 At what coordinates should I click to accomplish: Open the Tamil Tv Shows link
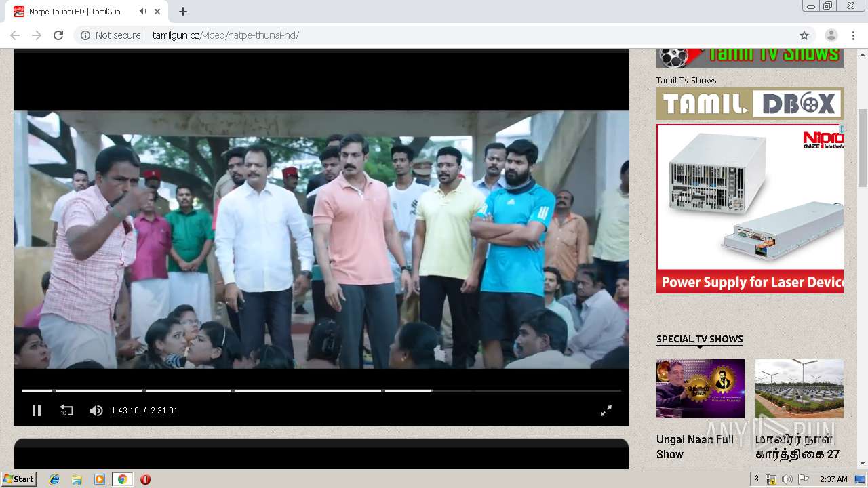[x=686, y=80]
